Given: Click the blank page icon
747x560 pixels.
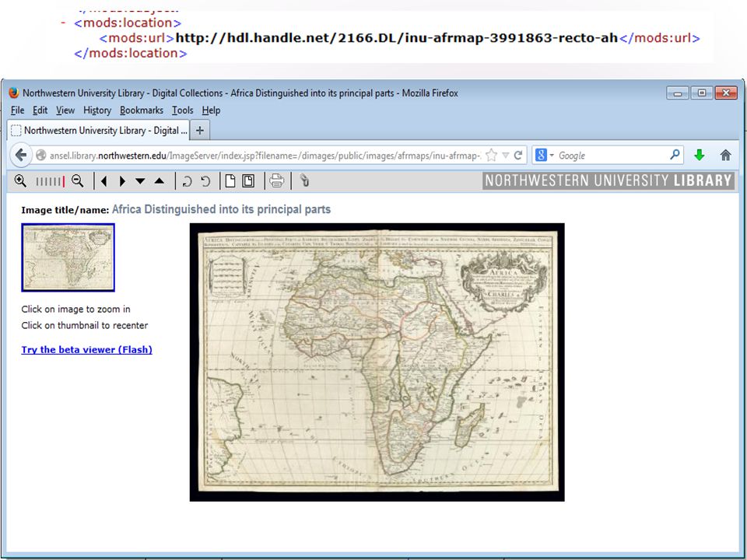Looking at the screenshot, I should coord(230,181).
